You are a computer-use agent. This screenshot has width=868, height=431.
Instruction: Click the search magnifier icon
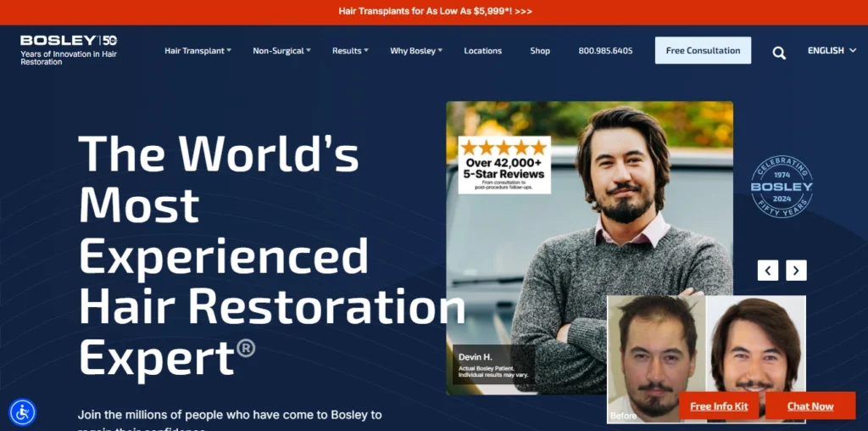point(779,53)
